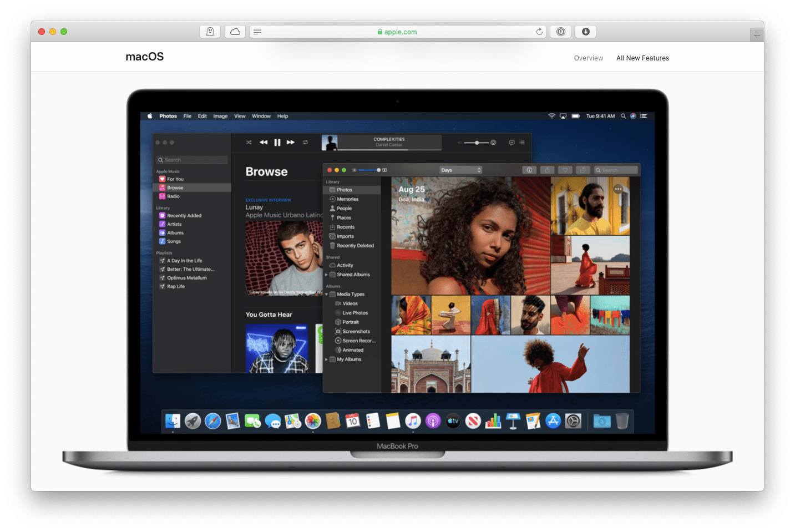Screen dimensions: 795x532
Task: Skip to next track in Music
Action: pos(291,143)
